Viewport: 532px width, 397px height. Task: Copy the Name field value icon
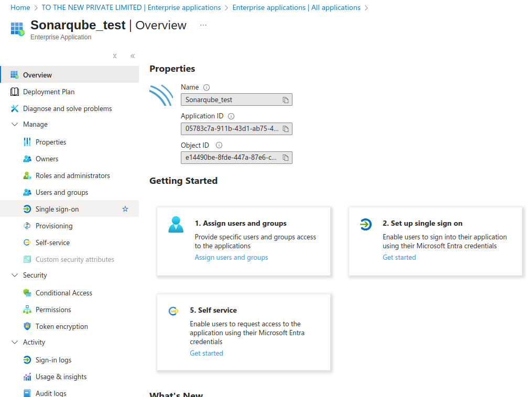point(286,100)
